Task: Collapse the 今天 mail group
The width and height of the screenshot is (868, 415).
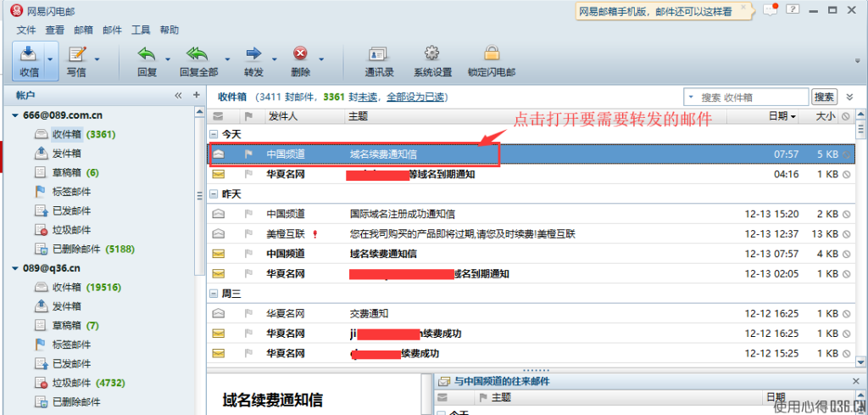Action: coord(214,134)
